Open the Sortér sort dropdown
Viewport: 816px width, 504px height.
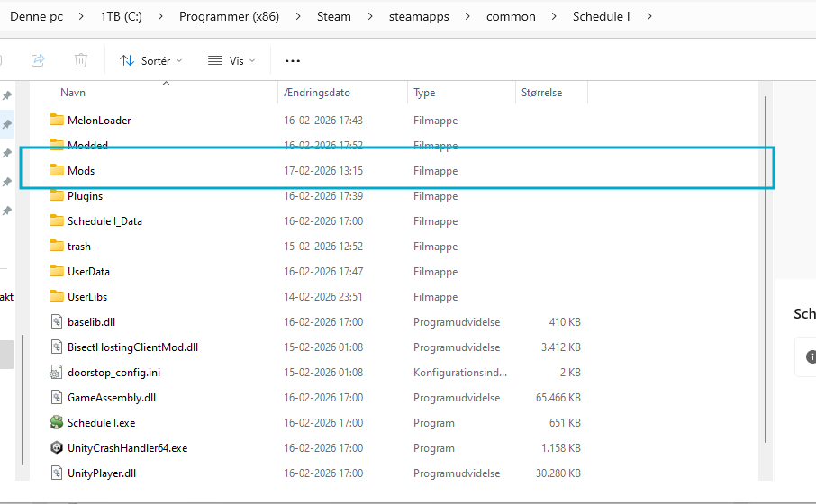click(x=151, y=61)
